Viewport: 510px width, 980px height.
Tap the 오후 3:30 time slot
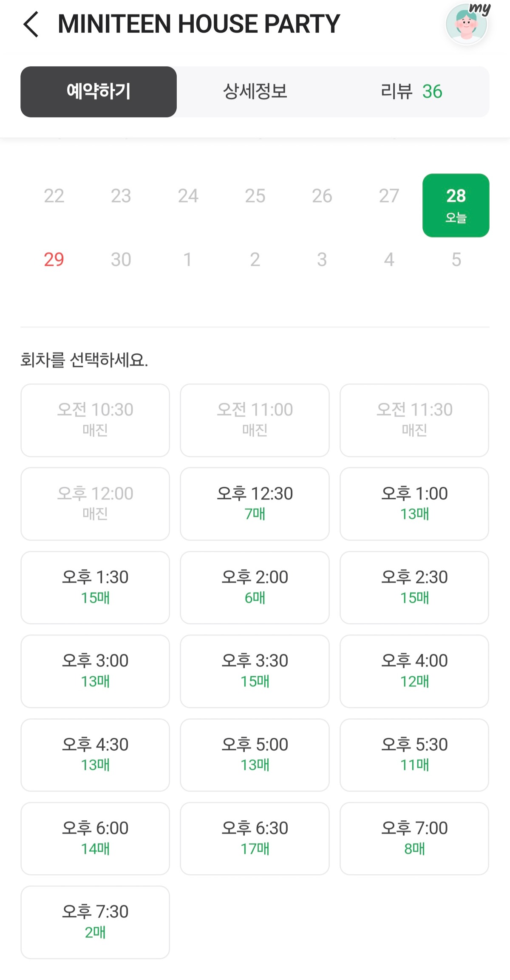(x=255, y=671)
